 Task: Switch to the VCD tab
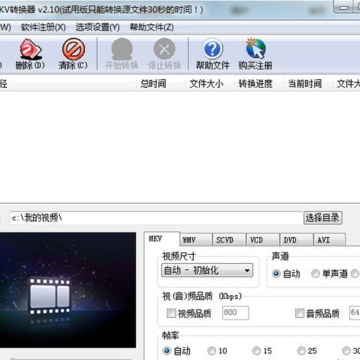263,240
